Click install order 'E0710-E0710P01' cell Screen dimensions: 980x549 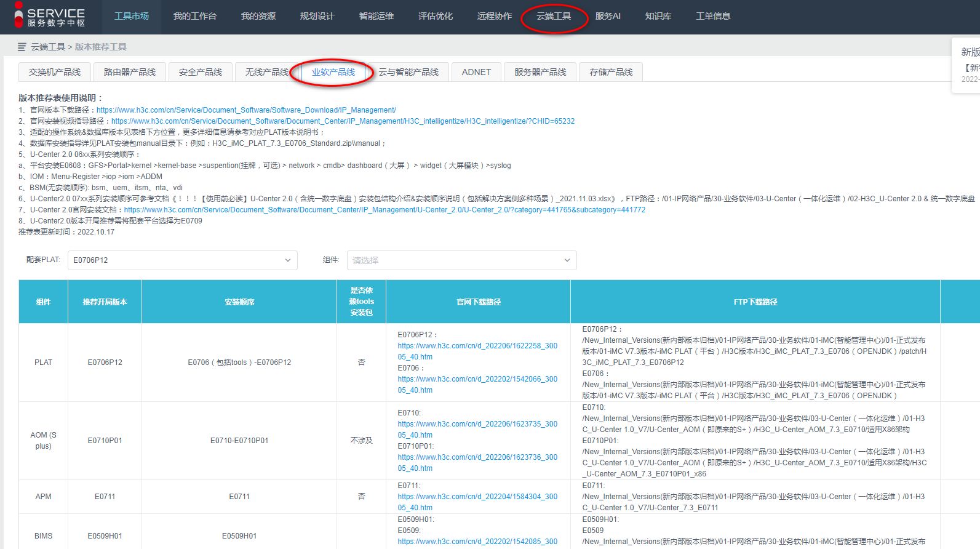239,441
